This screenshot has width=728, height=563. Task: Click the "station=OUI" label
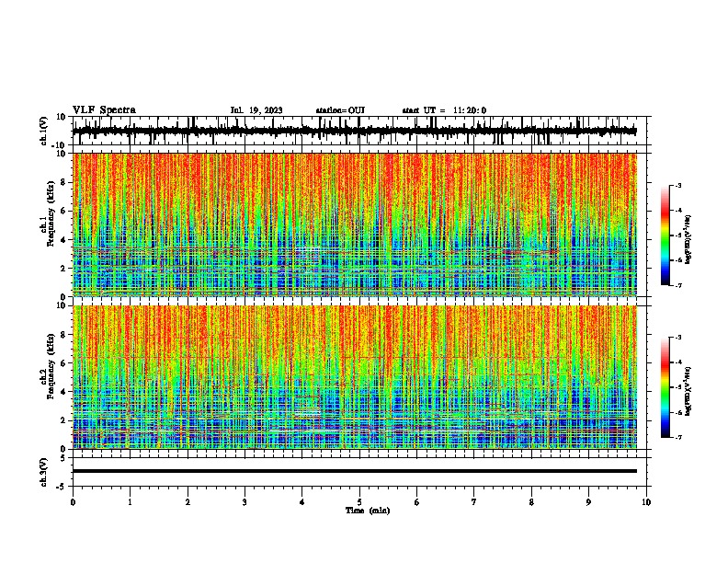[340, 110]
